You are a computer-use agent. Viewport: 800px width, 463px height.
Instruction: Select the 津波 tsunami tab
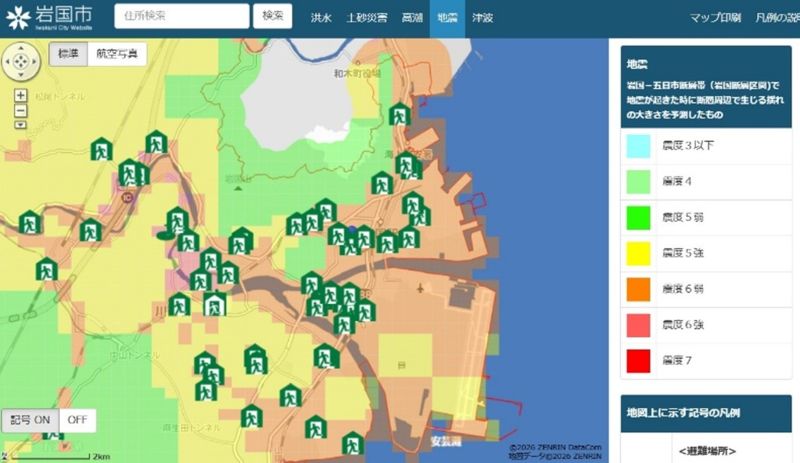coord(482,18)
